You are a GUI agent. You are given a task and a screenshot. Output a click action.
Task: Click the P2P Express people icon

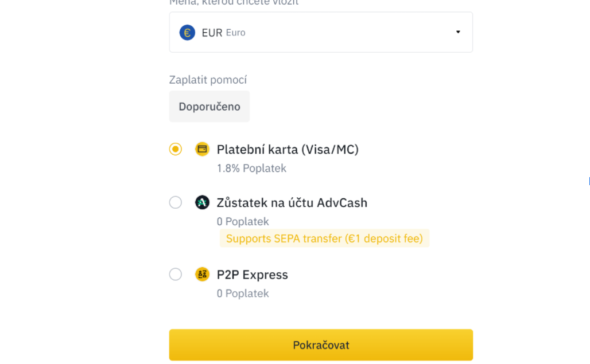coord(202,274)
